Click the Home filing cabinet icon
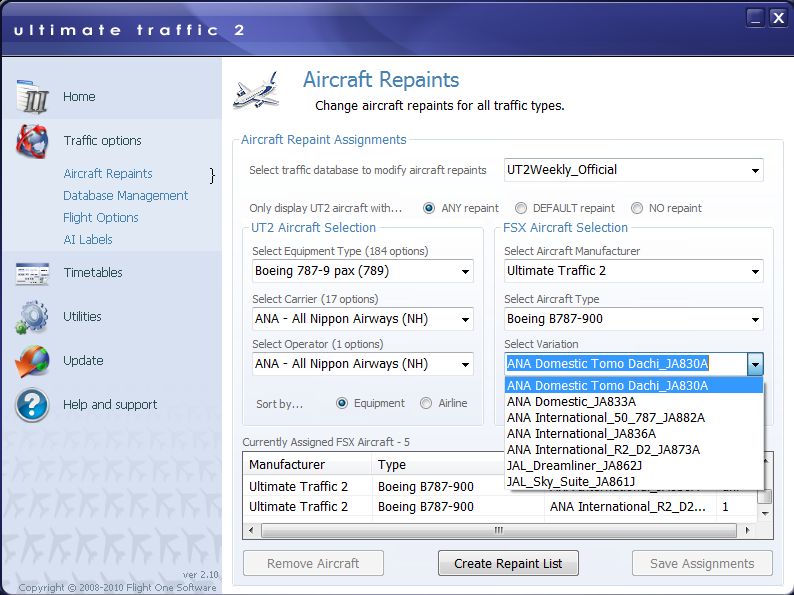The height and width of the screenshot is (595, 794). (32, 96)
